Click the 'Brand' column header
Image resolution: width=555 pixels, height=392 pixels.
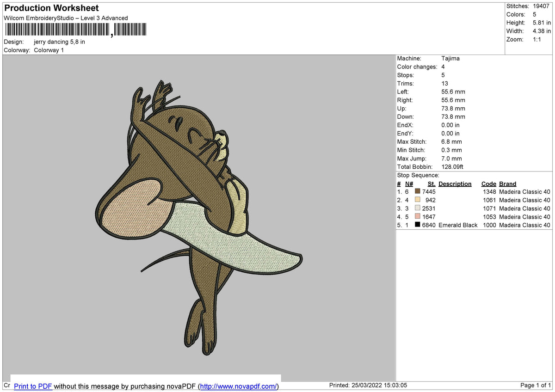pos(508,184)
